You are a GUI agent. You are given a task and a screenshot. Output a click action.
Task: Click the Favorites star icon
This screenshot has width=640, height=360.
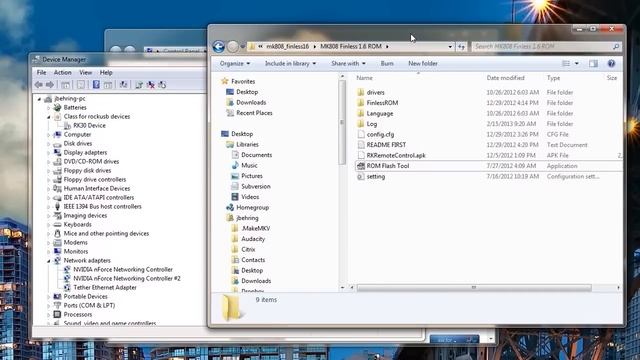pyautogui.click(x=225, y=82)
